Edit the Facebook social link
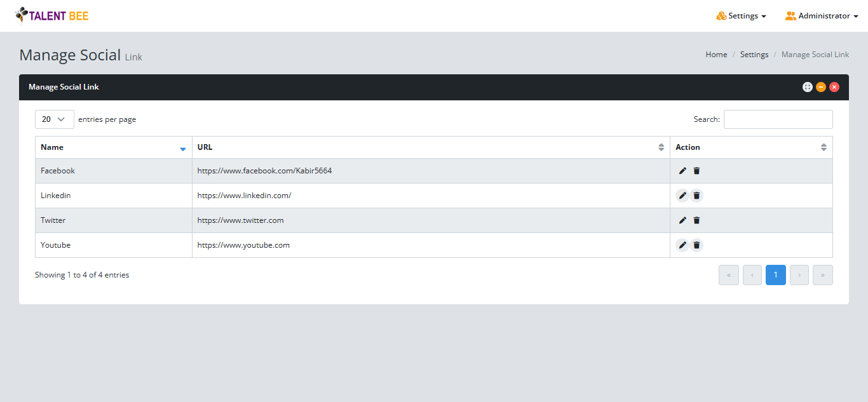 tap(682, 170)
